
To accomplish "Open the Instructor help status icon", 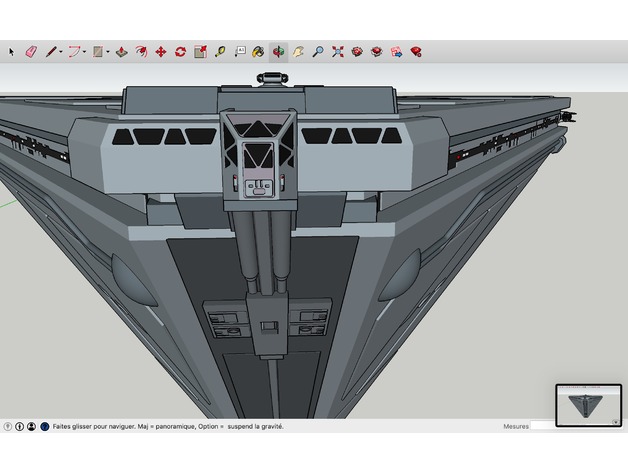I will (x=45, y=427).
